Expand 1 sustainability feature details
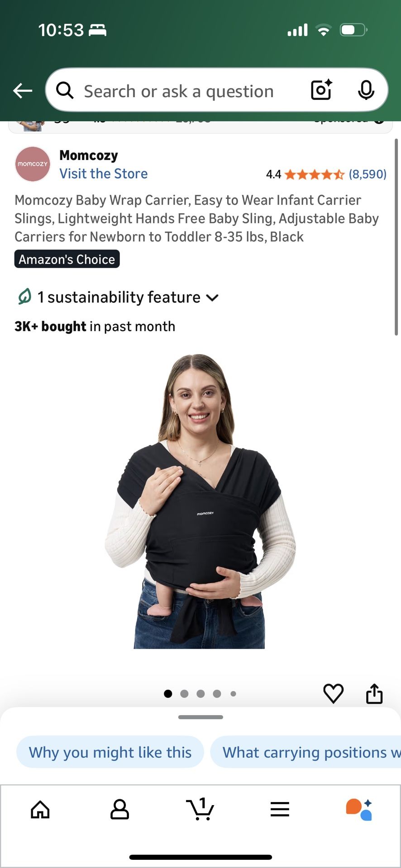Screen dimensions: 401x868 click(x=118, y=297)
